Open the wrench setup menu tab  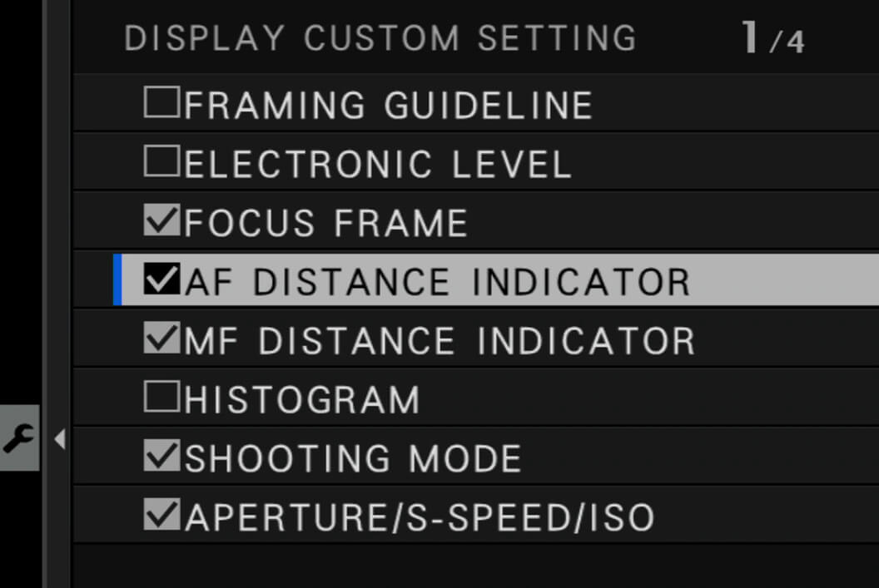tap(20, 438)
